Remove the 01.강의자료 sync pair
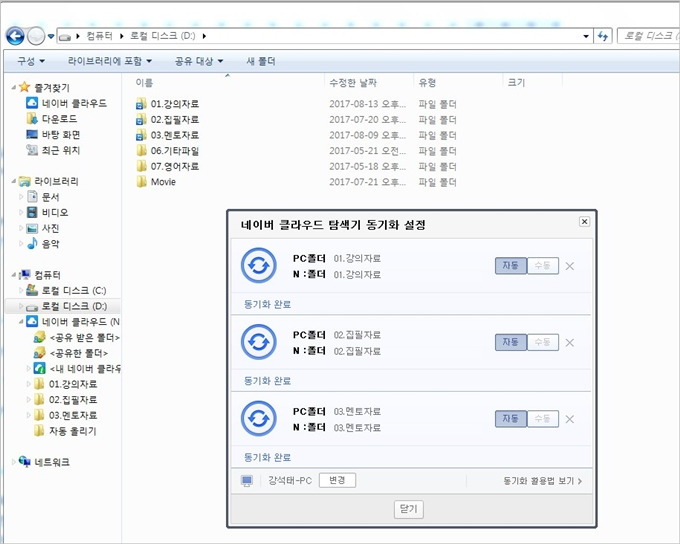Viewport: 680px width, 544px height. (570, 266)
